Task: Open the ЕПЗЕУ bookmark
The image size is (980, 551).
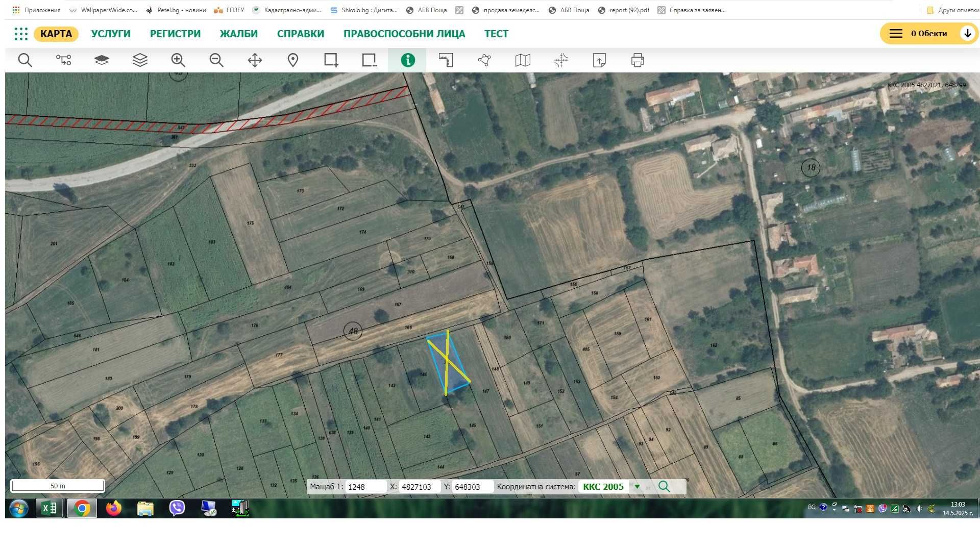Action: pos(229,10)
